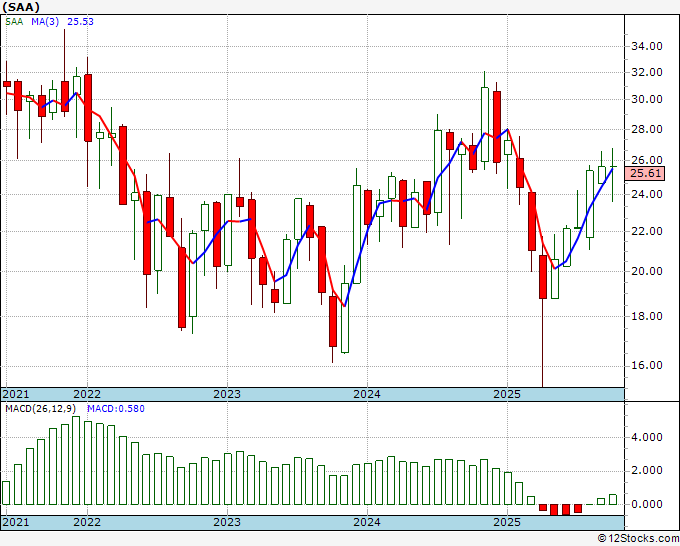Click the 20.00 price axis label
Viewport: 680px width, 546px height.
[647, 271]
